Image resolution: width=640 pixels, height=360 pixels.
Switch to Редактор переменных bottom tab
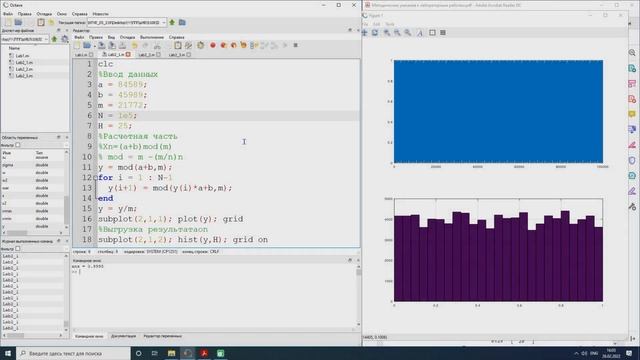(162, 336)
